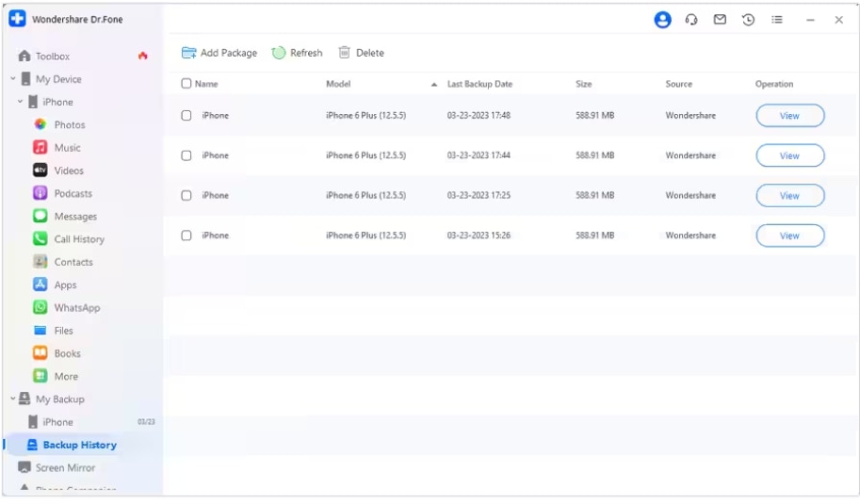This screenshot has width=860, height=504.
Task: Click the Files folder icon in sidebar
Action: click(x=41, y=330)
